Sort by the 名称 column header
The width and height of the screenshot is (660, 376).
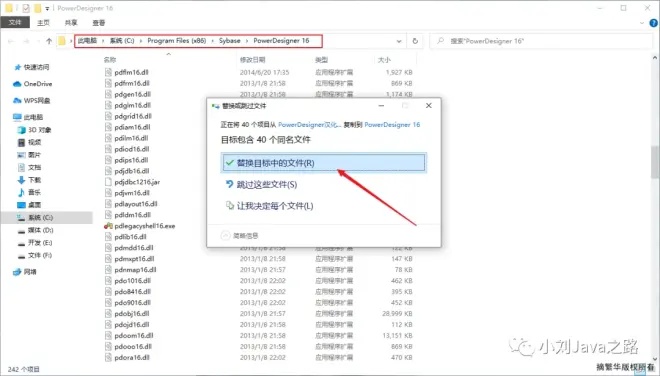click(110, 60)
